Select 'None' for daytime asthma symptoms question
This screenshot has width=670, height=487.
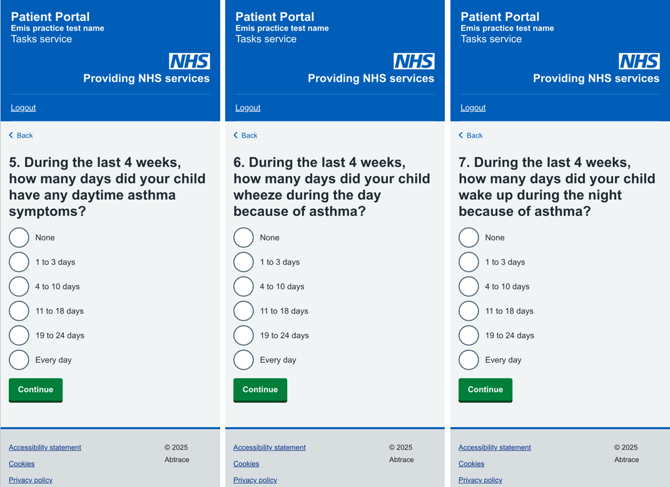[19, 237]
